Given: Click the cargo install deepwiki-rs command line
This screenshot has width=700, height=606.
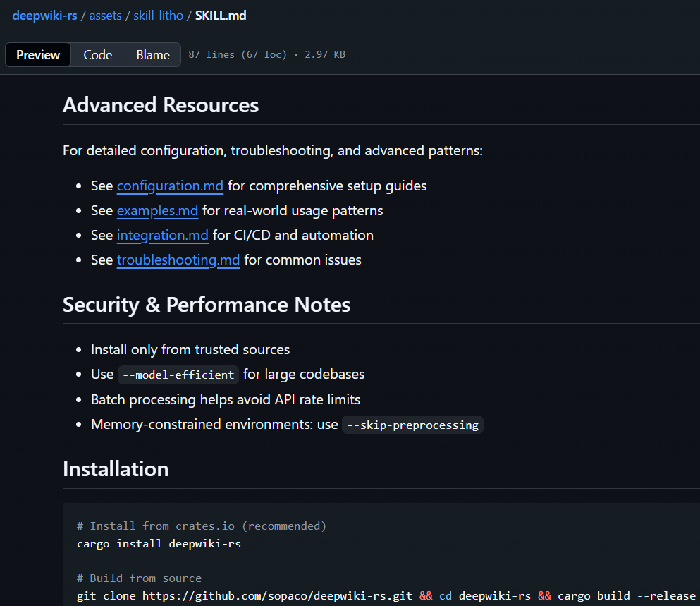Looking at the screenshot, I should pos(159,544).
